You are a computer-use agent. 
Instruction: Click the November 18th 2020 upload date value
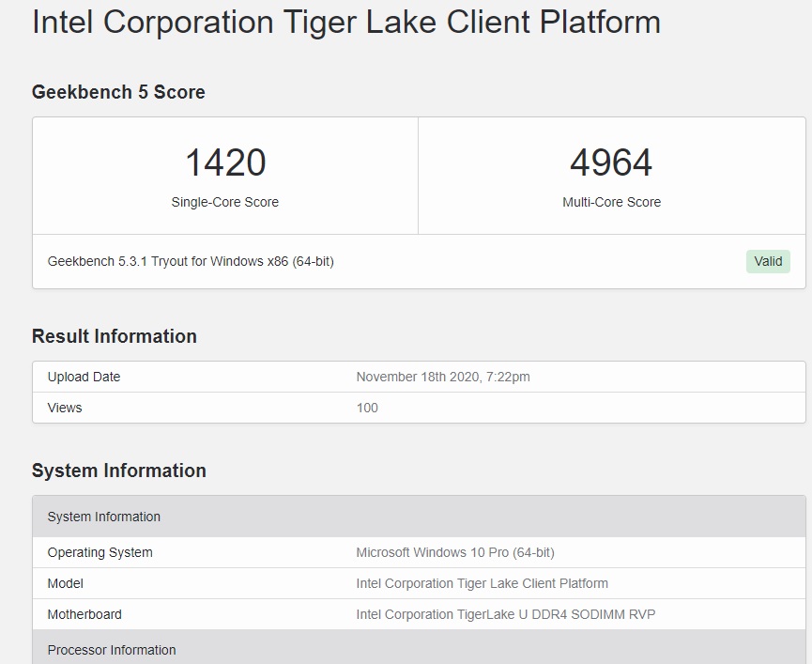443,377
